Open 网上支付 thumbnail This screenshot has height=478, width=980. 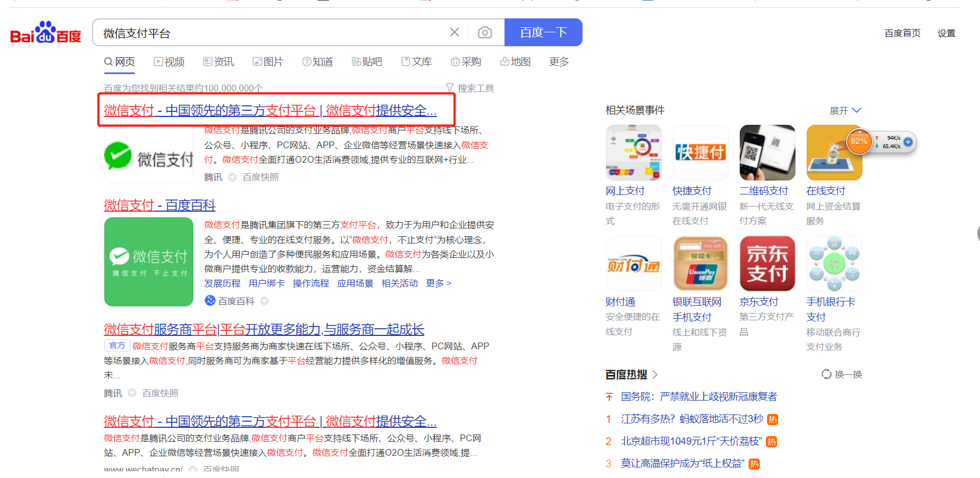[634, 153]
